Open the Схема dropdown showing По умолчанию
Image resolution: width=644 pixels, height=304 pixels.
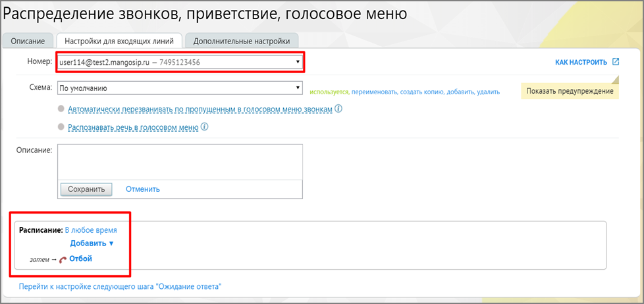pyautogui.click(x=180, y=88)
